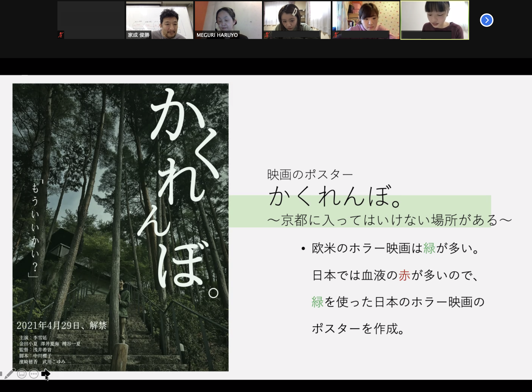Image resolution: width=532 pixels, height=392 pixels.
Task: Open the three-dots more options slideshow menu
Action: [34, 374]
